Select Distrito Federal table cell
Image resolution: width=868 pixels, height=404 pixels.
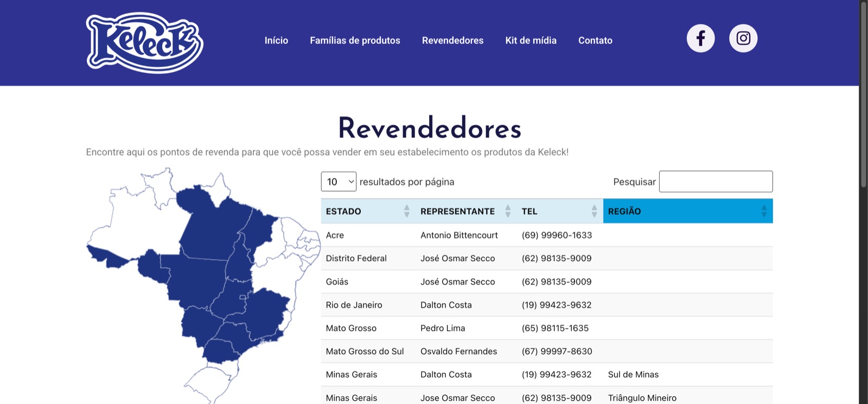tap(356, 259)
